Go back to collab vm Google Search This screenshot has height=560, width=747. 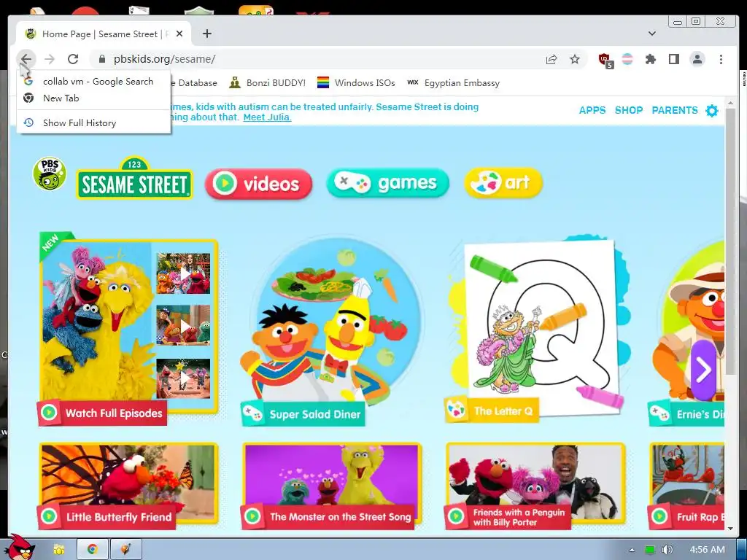[93, 82]
